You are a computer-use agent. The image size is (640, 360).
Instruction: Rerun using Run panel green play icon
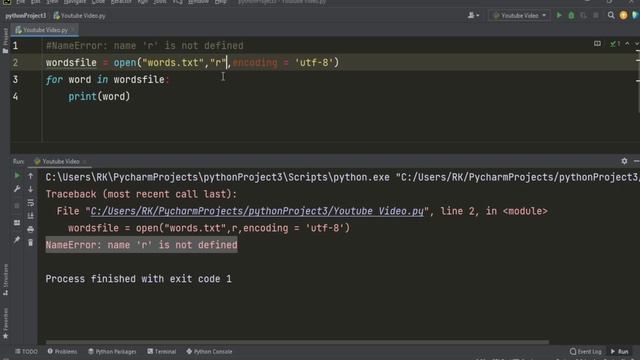pyautogui.click(x=17, y=176)
